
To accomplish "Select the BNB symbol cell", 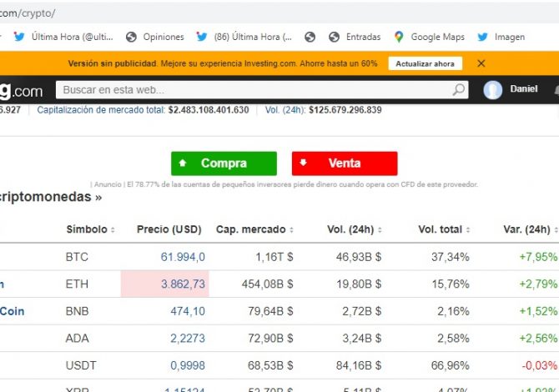I will coord(77,311).
